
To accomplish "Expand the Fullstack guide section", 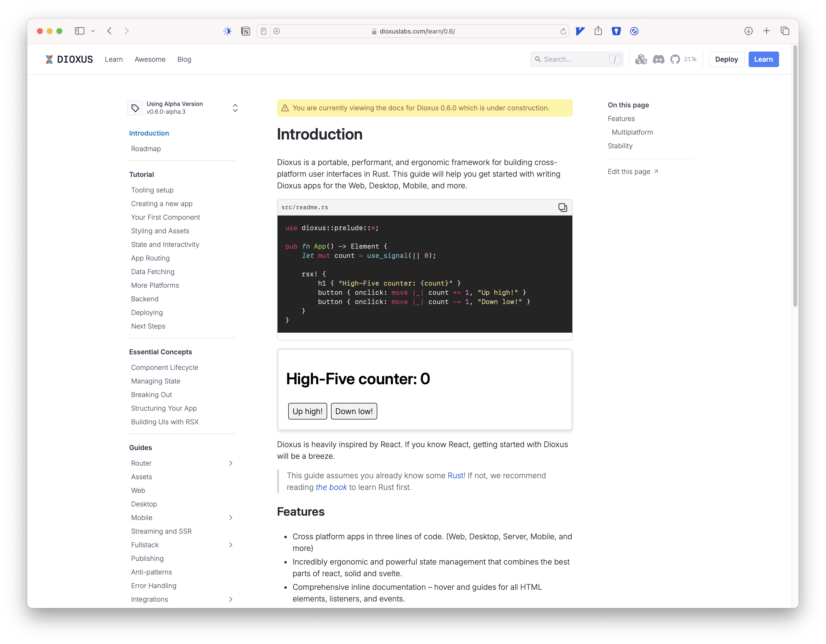I will [230, 545].
